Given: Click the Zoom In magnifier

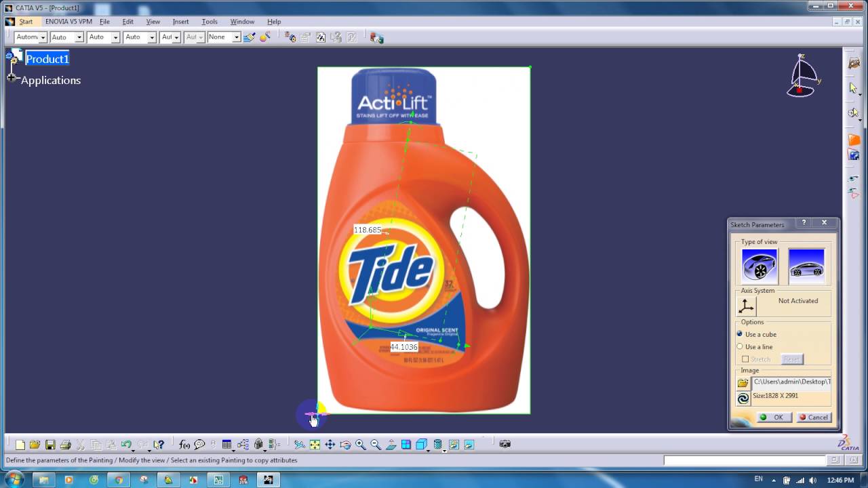Looking at the screenshot, I should pos(361,445).
